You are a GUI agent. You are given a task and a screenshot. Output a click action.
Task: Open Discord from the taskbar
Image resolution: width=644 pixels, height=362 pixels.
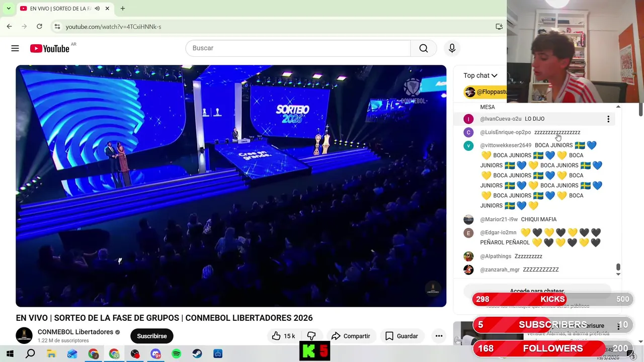[155, 354]
